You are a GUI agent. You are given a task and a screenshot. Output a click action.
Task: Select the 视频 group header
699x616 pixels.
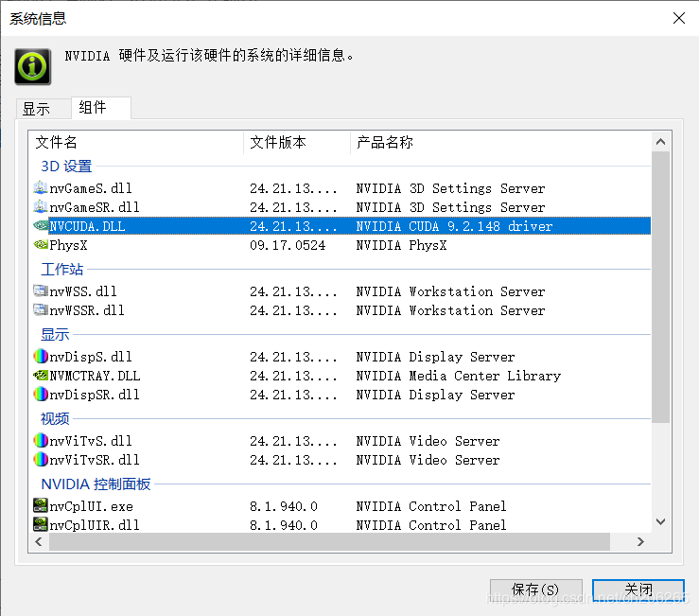tap(55, 419)
